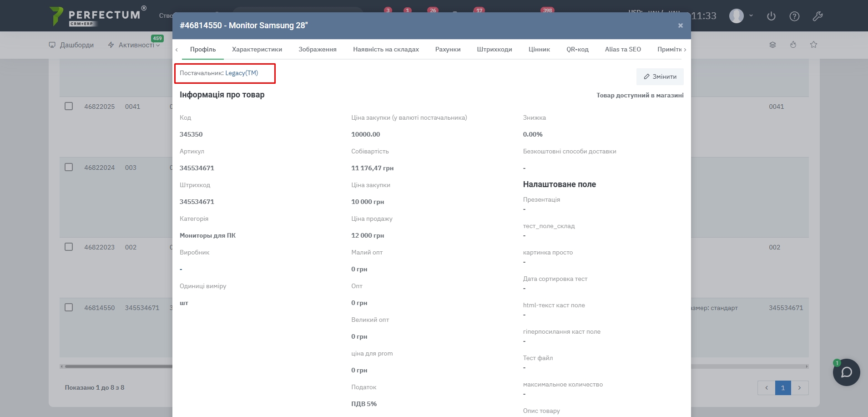Click the power icon in header

771,16
